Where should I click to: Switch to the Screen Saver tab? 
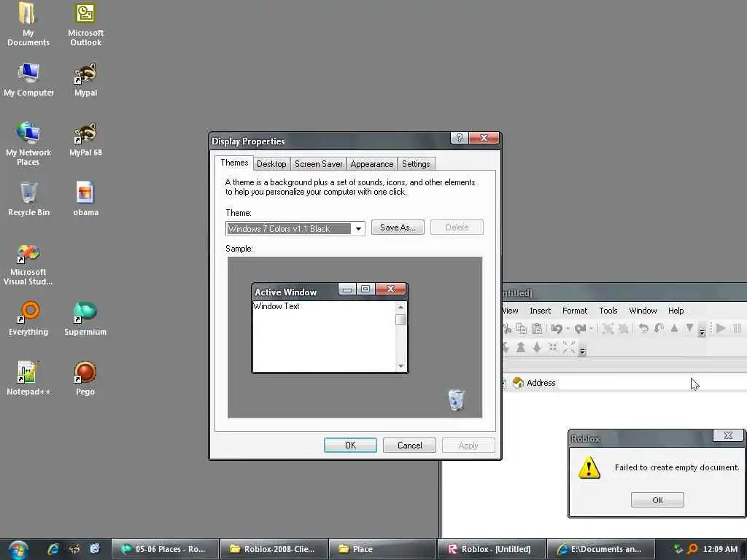tap(318, 164)
